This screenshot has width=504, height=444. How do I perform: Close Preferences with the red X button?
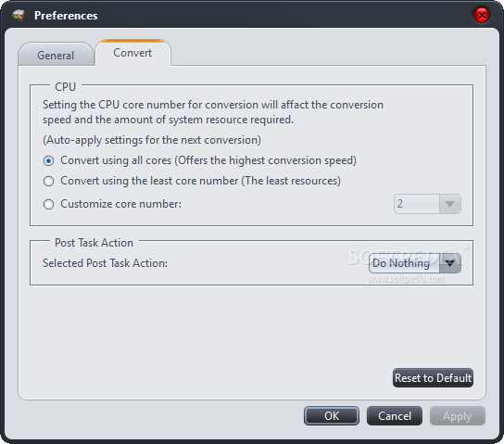(482, 15)
